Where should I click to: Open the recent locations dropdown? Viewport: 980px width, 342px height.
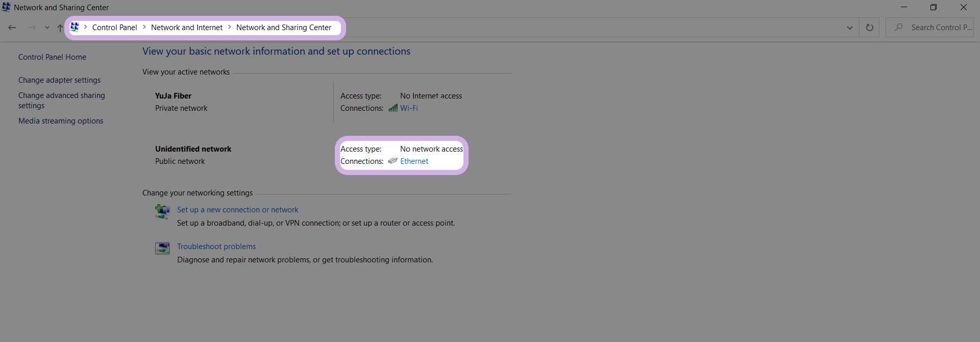click(47, 28)
